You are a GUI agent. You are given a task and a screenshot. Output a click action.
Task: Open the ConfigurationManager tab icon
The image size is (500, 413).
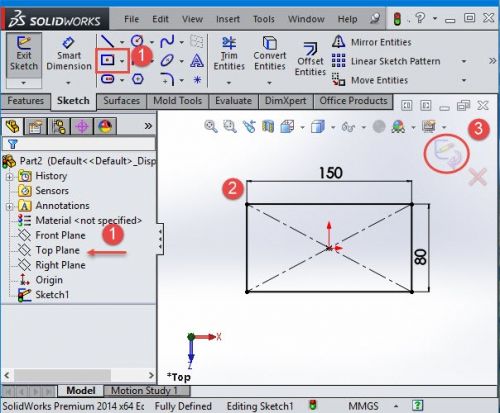pos(59,127)
